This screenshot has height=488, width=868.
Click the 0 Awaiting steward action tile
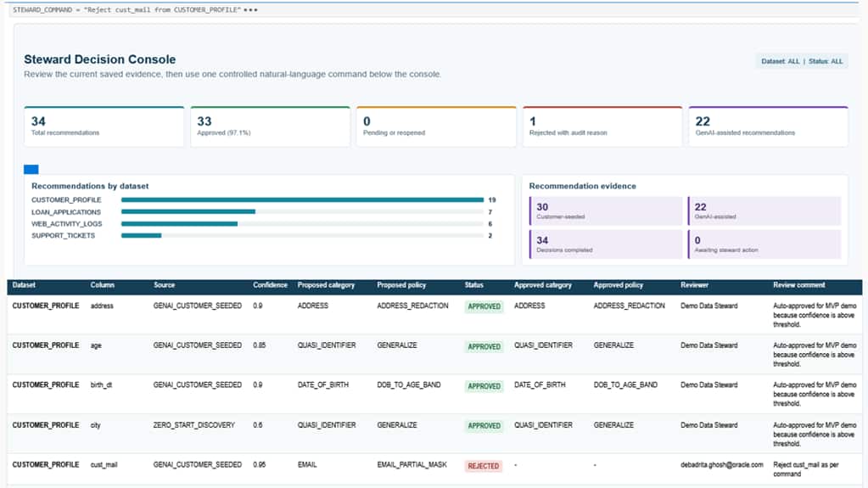pos(764,244)
